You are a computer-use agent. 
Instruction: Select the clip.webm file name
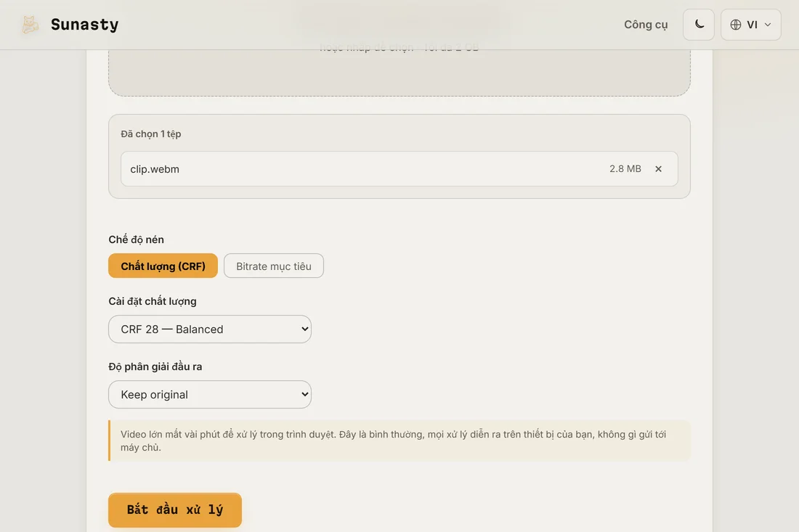155,169
